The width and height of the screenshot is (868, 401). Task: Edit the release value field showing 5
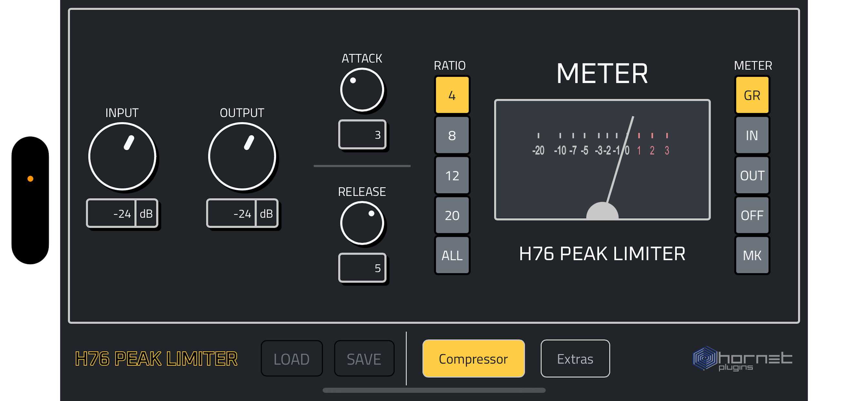click(362, 268)
